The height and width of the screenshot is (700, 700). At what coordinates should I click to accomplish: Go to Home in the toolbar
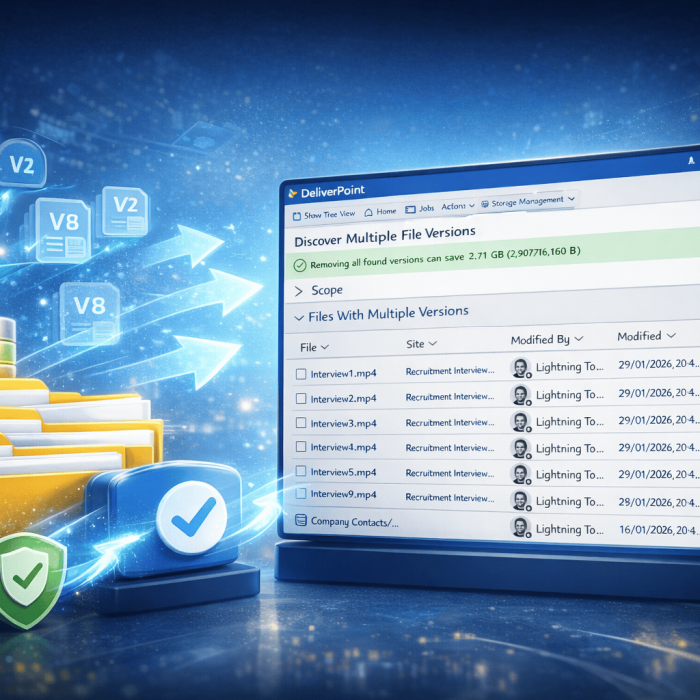point(380,212)
